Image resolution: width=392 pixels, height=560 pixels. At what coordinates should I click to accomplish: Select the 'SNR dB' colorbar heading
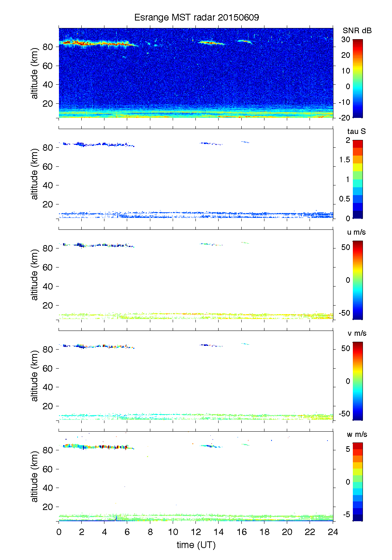pyautogui.click(x=357, y=31)
